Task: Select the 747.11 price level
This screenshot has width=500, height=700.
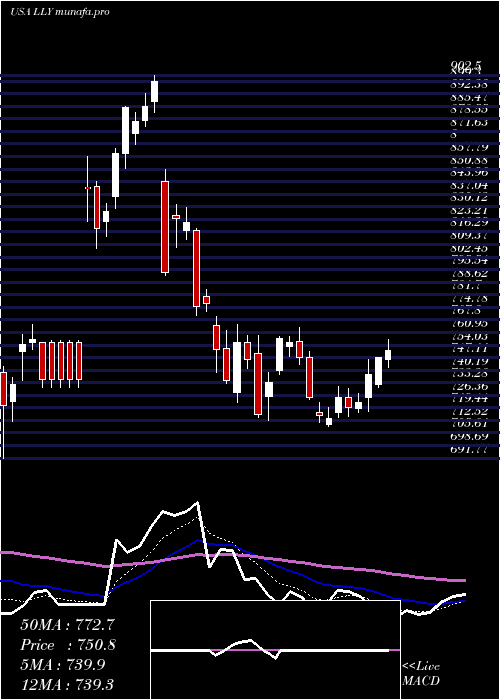Action: [x=469, y=349]
